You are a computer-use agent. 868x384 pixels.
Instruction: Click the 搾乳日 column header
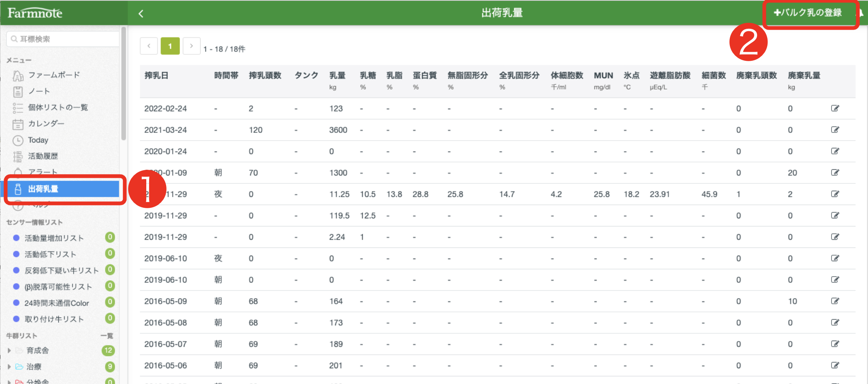[156, 75]
